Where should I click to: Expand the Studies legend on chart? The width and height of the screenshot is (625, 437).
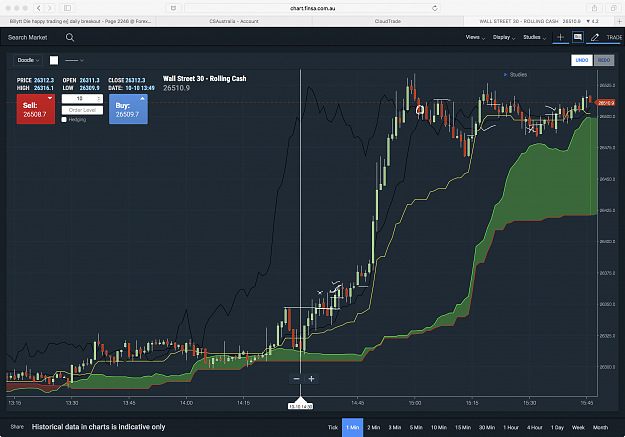[515, 75]
